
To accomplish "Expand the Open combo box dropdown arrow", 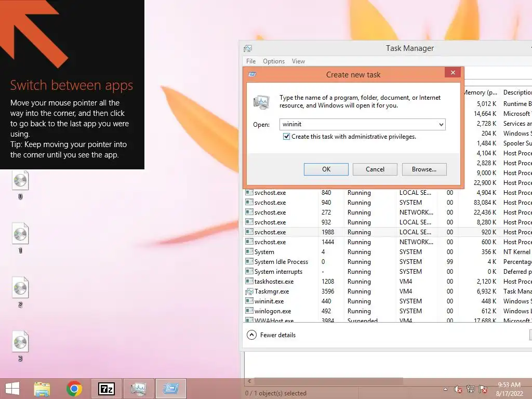I will tap(441, 125).
